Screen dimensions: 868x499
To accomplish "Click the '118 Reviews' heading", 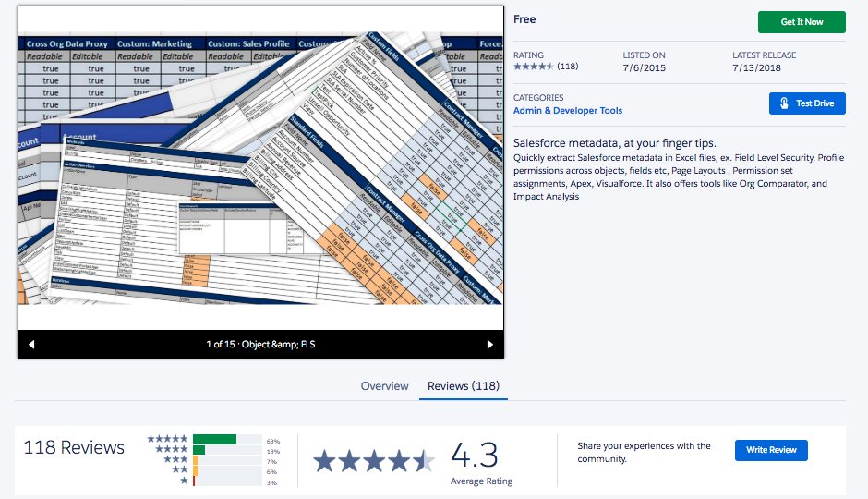I will pyautogui.click(x=74, y=447).
